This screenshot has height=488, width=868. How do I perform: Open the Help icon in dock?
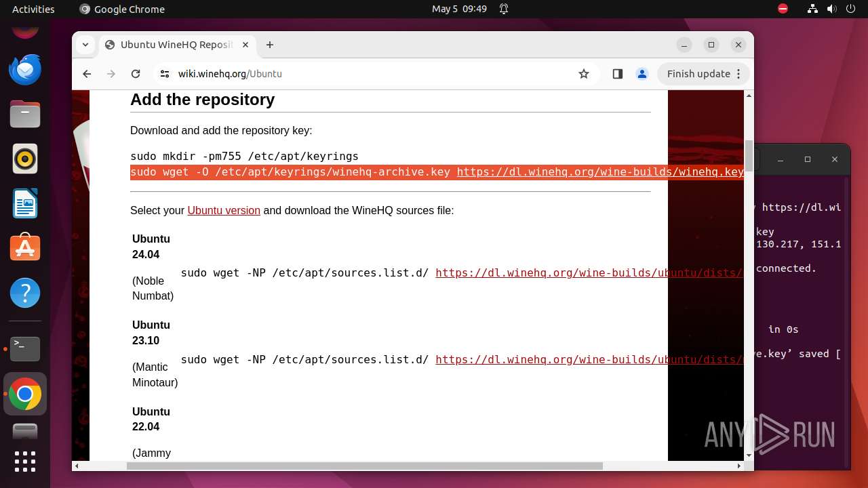tap(25, 293)
